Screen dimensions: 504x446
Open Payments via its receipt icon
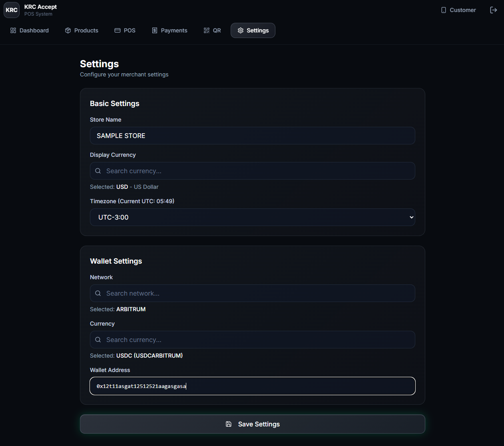154,30
